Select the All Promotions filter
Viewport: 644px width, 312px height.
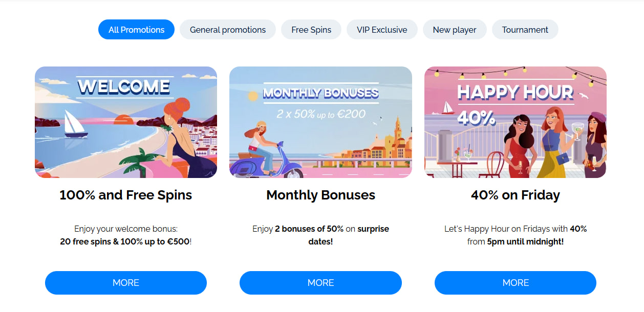[136, 29]
